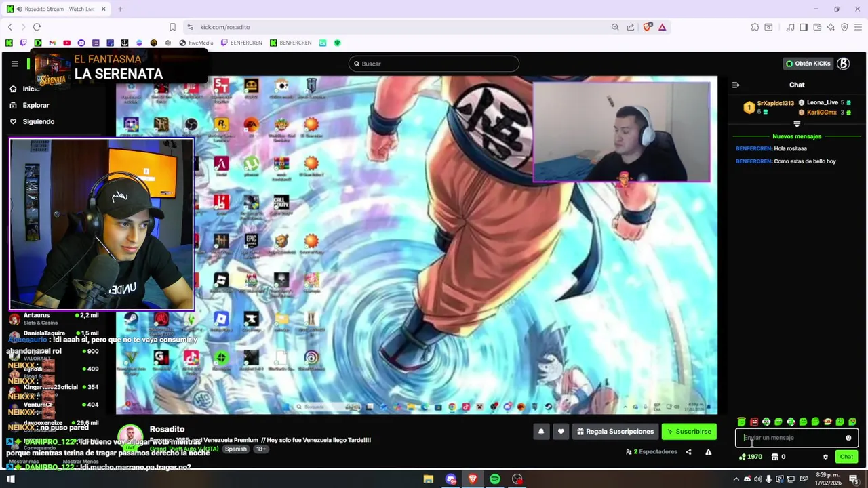Click the Spanish language tag
Image resolution: width=868 pixels, height=488 pixels.
click(x=236, y=449)
